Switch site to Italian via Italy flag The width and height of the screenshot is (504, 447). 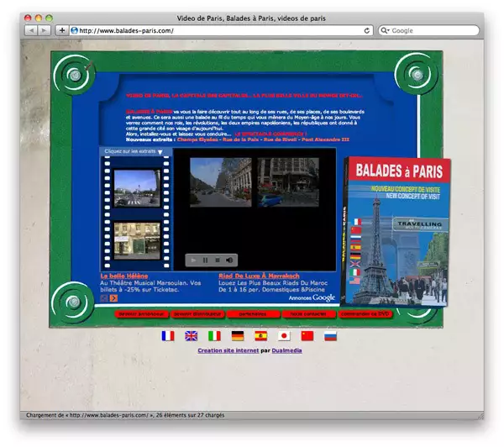214,336
